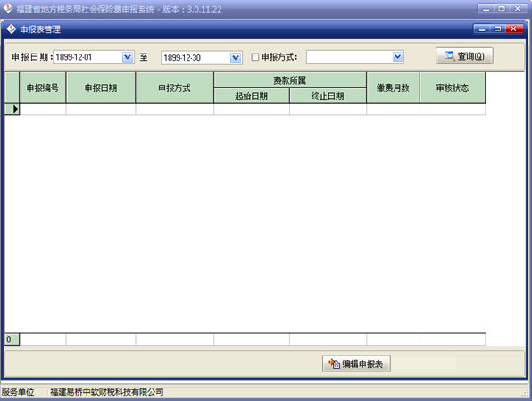Click the document icon on 编辑申报表 button
Viewport: 532px width, 401px height.
(x=334, y=363)
